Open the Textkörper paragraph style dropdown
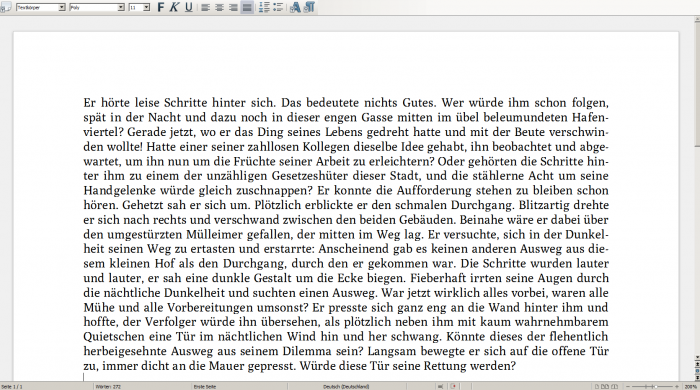This screenshot has width=700, height=390. (62, 8)
